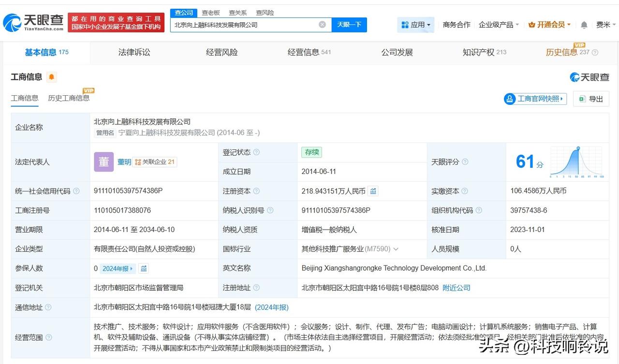Open the chart icon next to 注册资本 value
Viewport: 619px width, 364px height.
click(373, 191)
